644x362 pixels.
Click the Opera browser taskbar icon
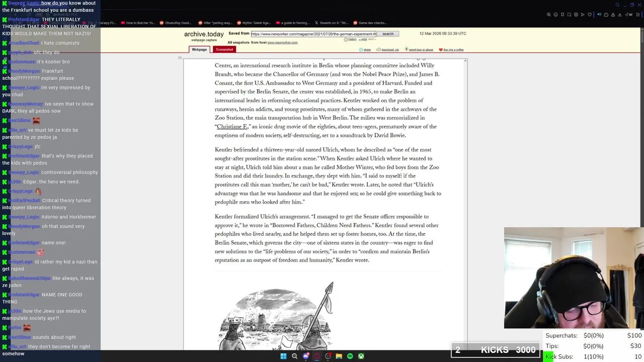click(316, 356)
